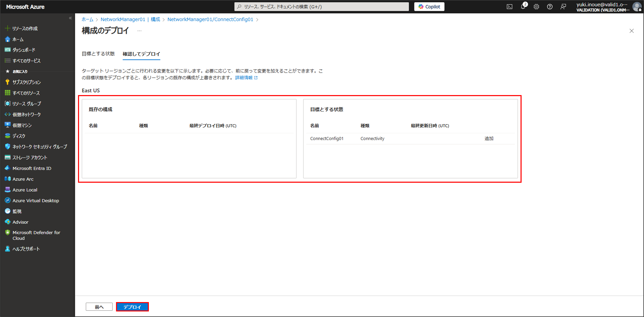Open Microsoft Defender for Cloud
Image resolution: width=644 pixels, height=317 pixels.
pyautogui.click(x=36, y=235)
